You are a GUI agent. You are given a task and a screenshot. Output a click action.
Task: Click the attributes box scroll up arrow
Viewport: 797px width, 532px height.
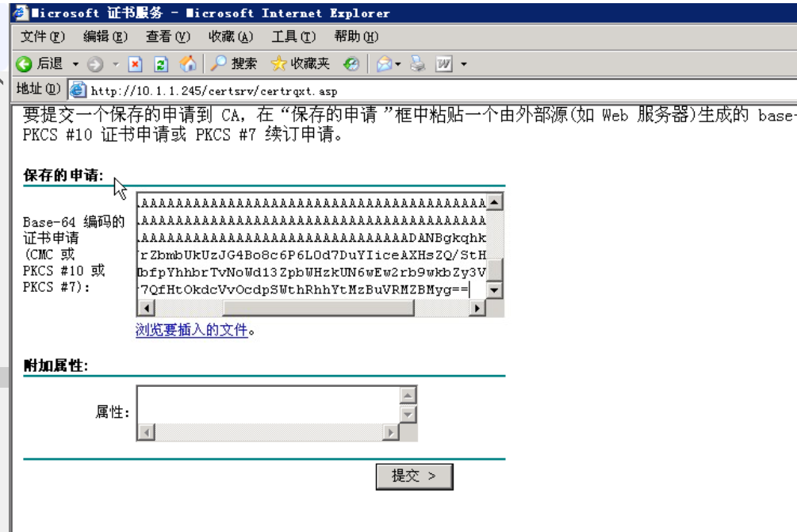(408, 395)
